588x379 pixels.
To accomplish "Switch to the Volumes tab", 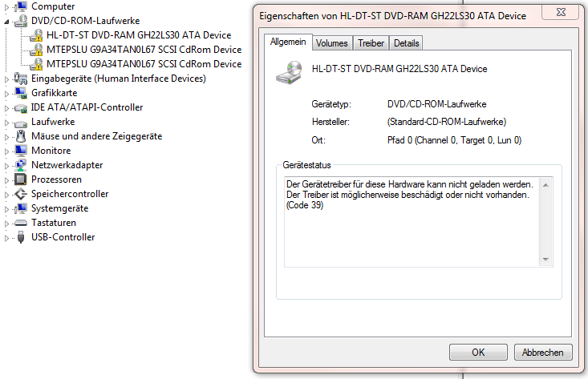I will (x=332, y=43).
